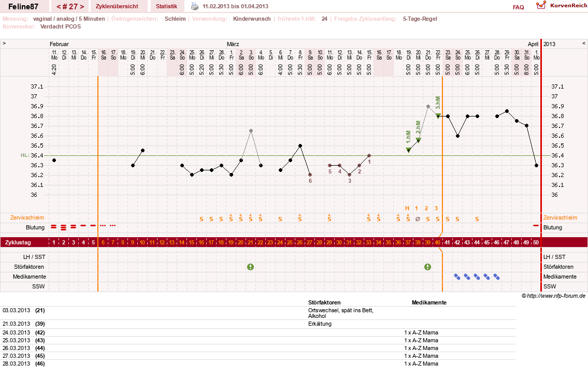This screenshot has width=588, height=392.
Task: Click the medication pill icon on cycle day 46
Action: (496, 277)
